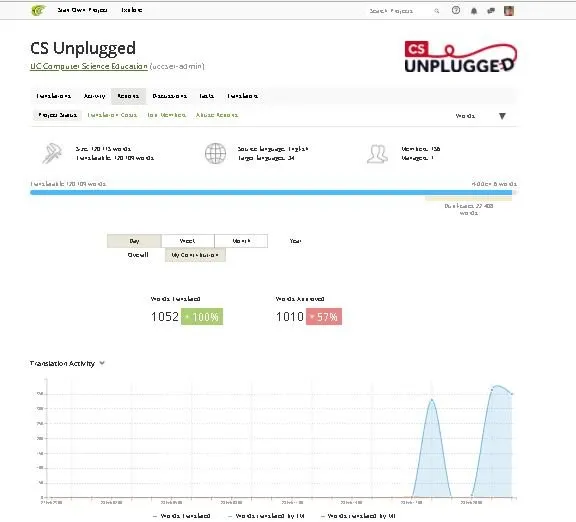This screenshot has width=576, height=522.
Task: Open the user avatar menu
Action: point(509,11)
